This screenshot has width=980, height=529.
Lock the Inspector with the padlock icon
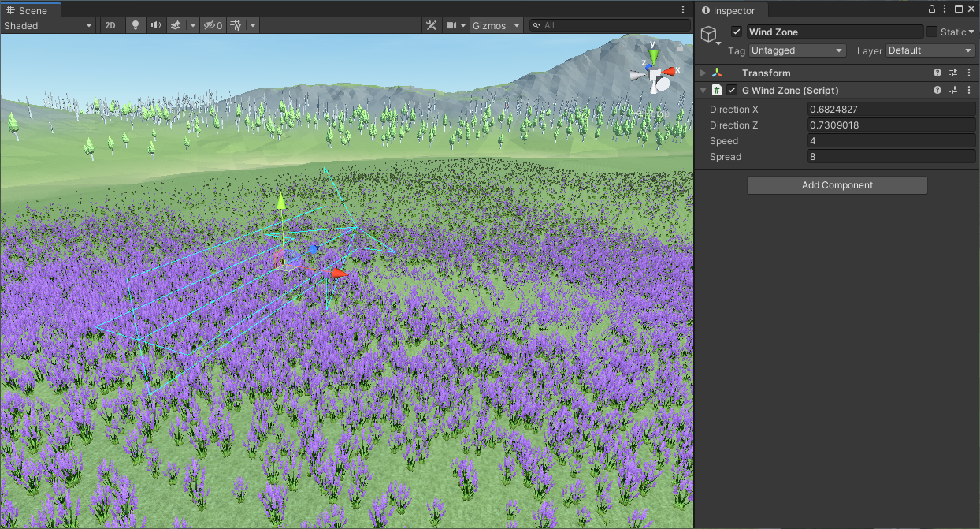932,9
